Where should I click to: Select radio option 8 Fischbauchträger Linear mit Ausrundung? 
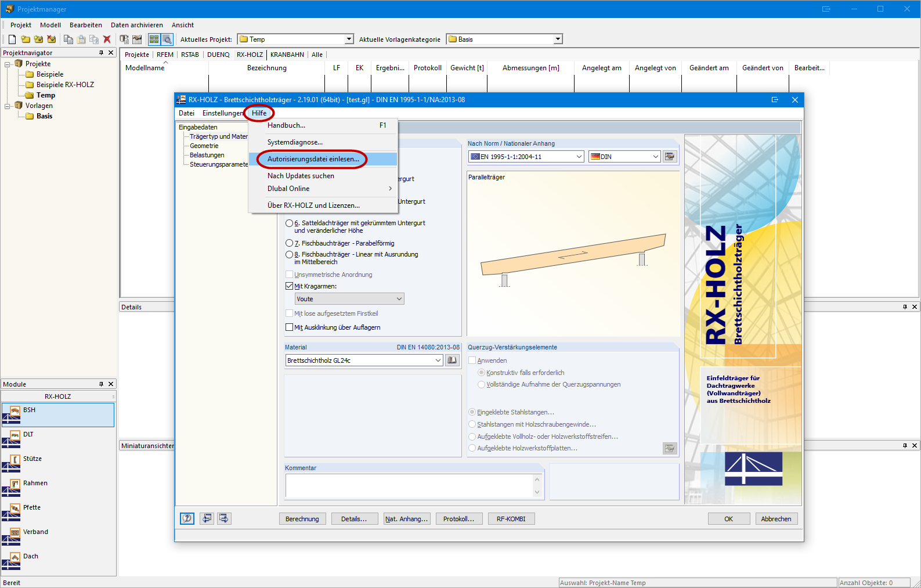point(289,255)
